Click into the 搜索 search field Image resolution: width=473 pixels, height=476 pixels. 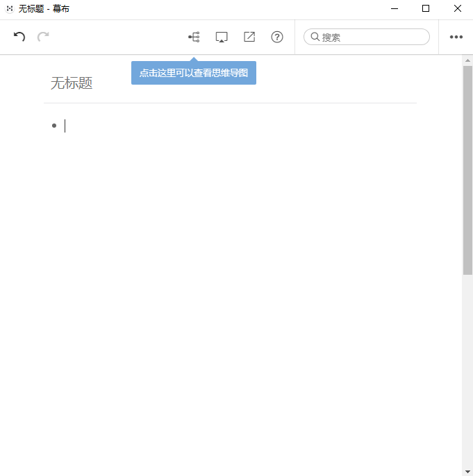click(372, 37)
